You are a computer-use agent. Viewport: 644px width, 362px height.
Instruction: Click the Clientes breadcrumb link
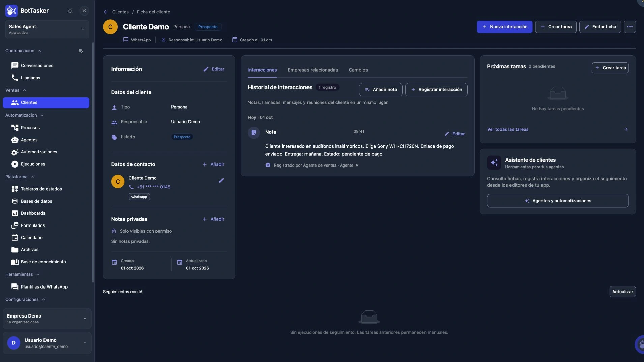tap(120, 12)
